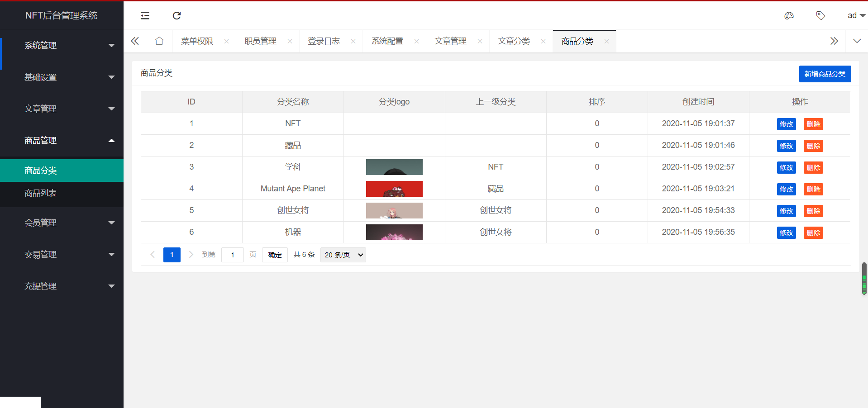Screen dimensions: 868x408
Task: Open the 20 条/页 page size dropdown
Action: [343, 255]
